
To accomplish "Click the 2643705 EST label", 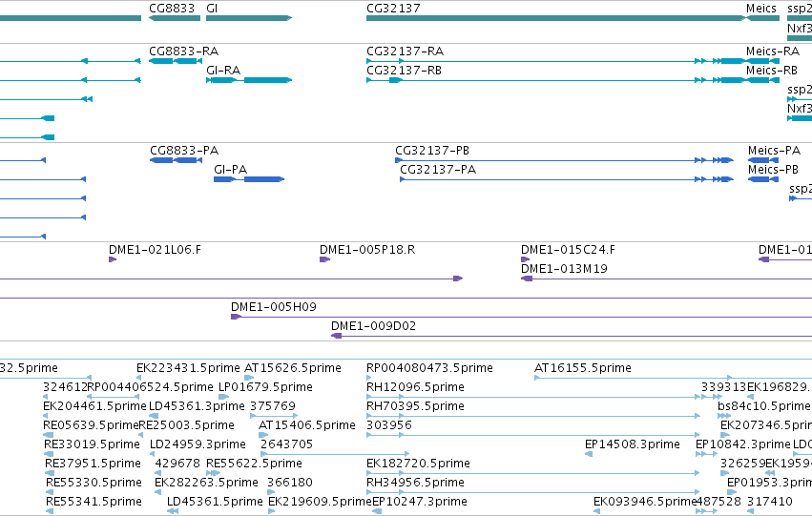I will point(286,444).
